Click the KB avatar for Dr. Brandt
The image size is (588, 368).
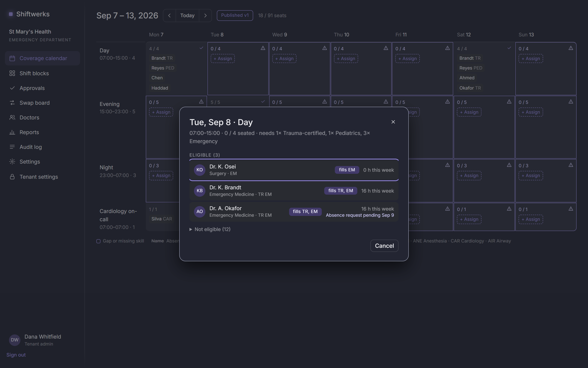point(199,191)
